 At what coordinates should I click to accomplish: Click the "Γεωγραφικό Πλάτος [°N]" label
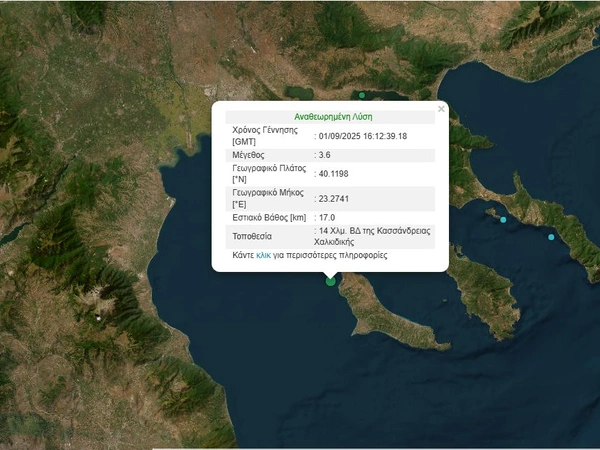(268, 177)
